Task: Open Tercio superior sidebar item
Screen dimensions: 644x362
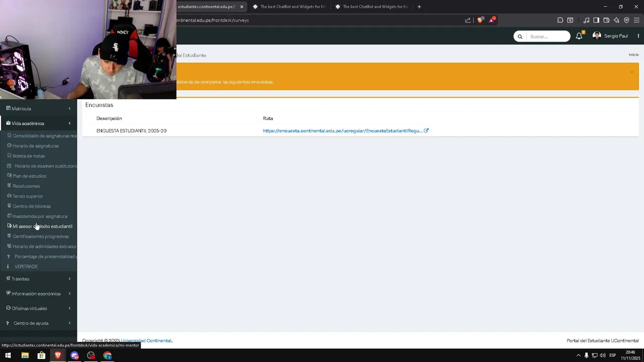Action: [x=25, y=196]
